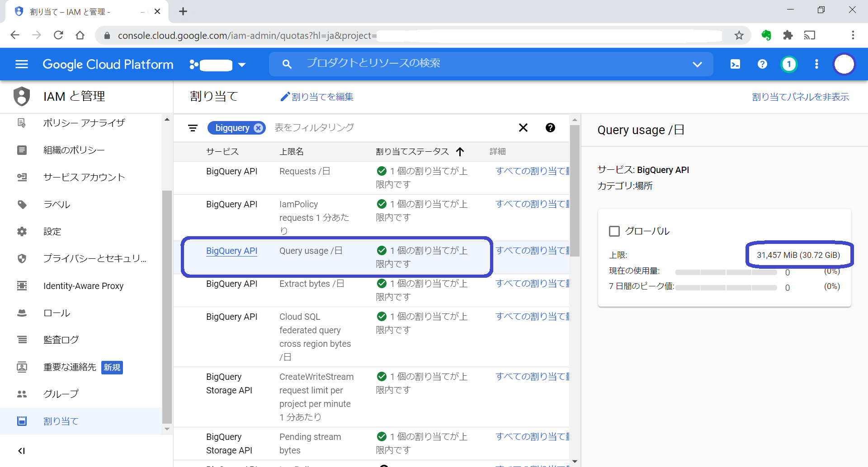Click 割り当てパネルを非表示 link
868x467 pixels.
800,97
